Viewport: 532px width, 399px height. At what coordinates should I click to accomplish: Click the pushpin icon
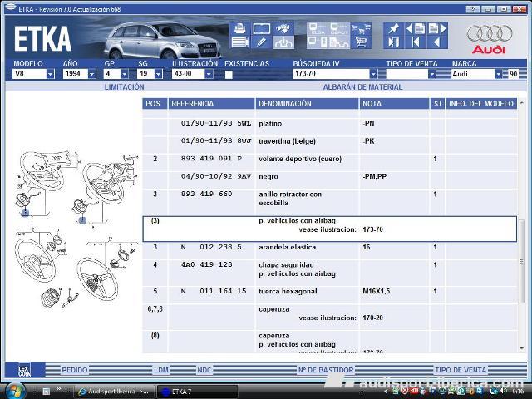point(393,29)
